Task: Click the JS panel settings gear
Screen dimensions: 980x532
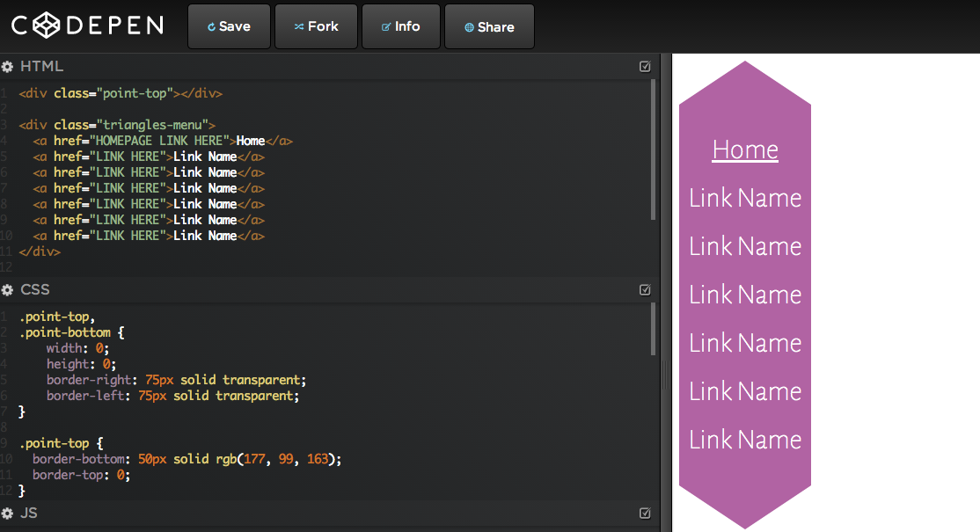Action: (x=8, y=513)
